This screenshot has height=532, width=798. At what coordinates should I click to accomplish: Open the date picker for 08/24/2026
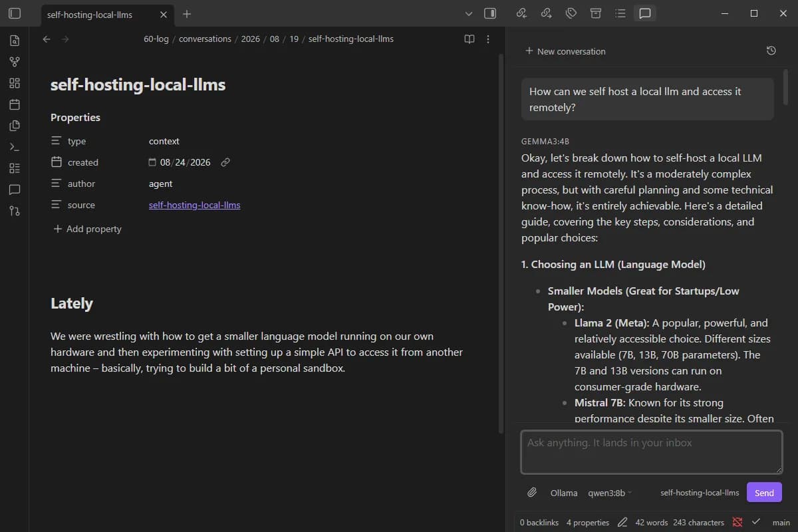[152, 162]
